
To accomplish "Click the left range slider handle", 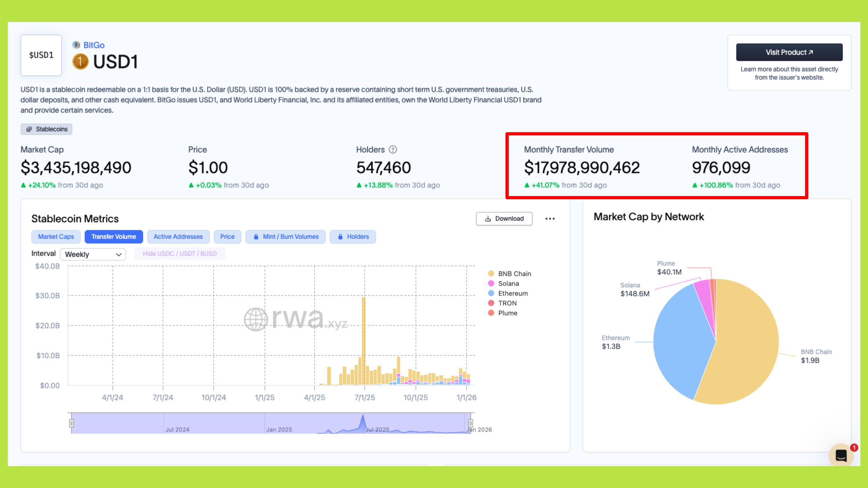I will (72, 423).
